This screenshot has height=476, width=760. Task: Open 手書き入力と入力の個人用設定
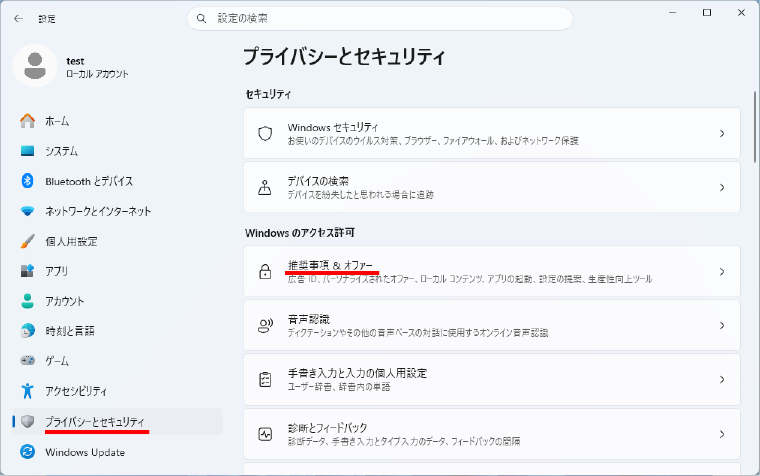[x=492, y=380]
